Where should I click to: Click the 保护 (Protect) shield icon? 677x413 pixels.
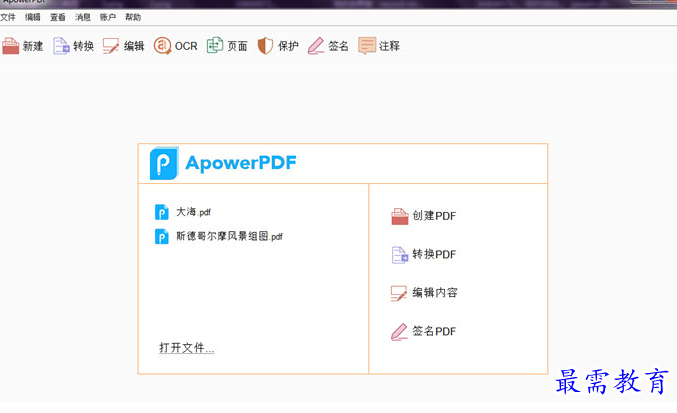click(265, 46)
